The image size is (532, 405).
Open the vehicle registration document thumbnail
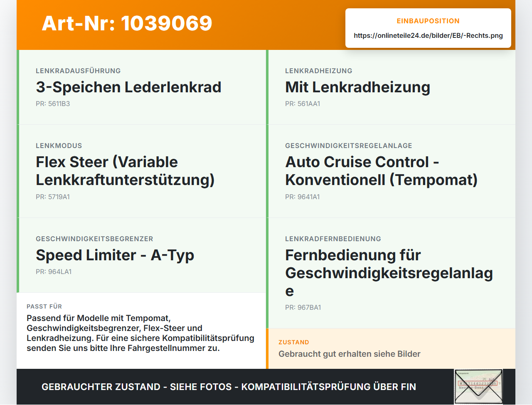[479, 386]
